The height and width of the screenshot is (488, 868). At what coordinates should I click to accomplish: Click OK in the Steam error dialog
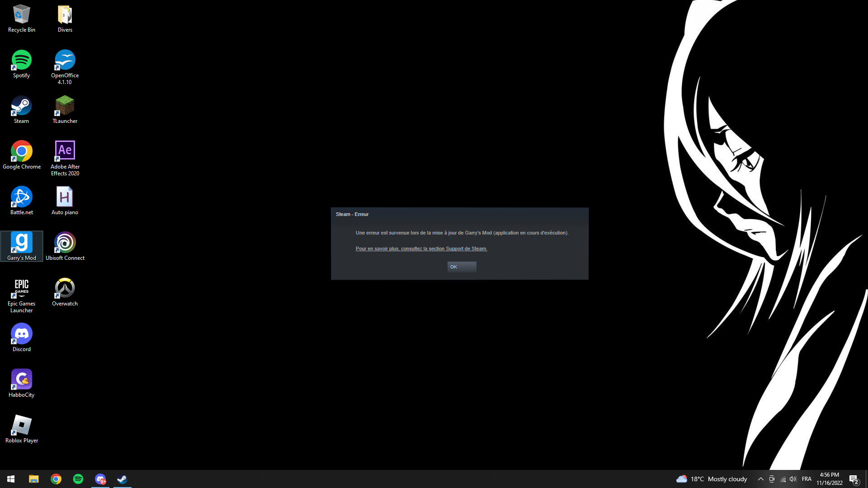pyautogui.click(x=462, y=267)
